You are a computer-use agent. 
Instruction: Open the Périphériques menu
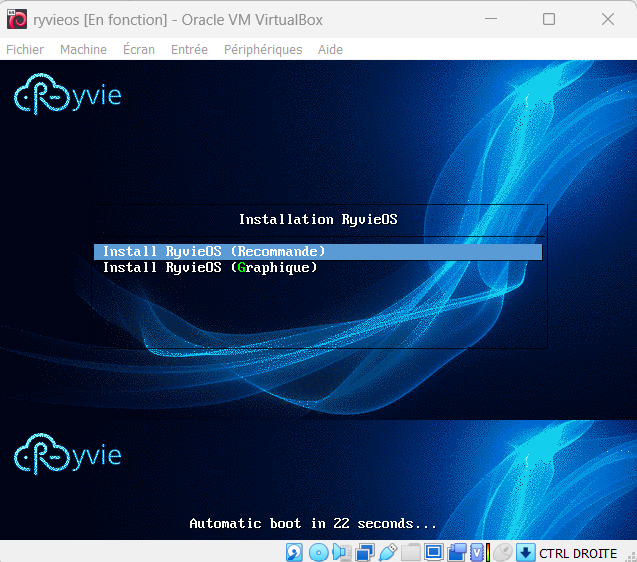(x=263, y=50)
